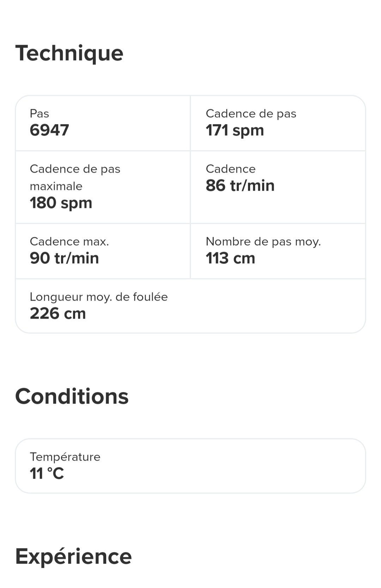Viewport: 381px width, 588px height.
Task: Select the Cadence max. label
Action: tap(69, 241)
